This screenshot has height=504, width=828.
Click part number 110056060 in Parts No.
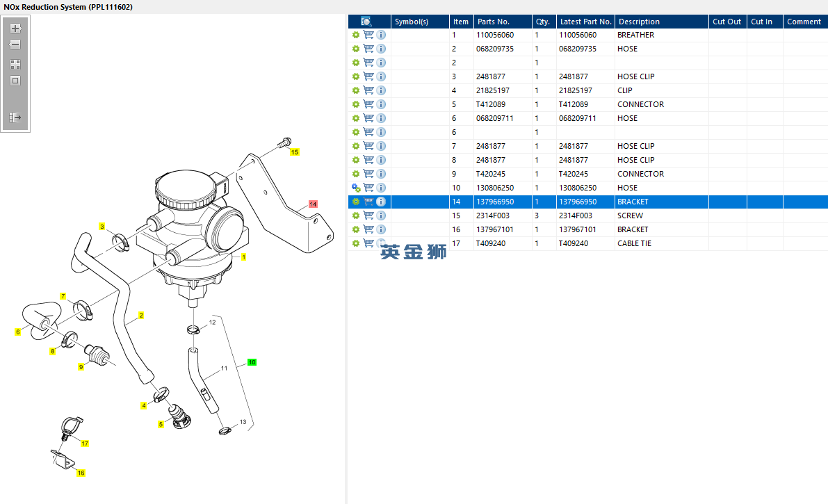click(x=503, y=35)
